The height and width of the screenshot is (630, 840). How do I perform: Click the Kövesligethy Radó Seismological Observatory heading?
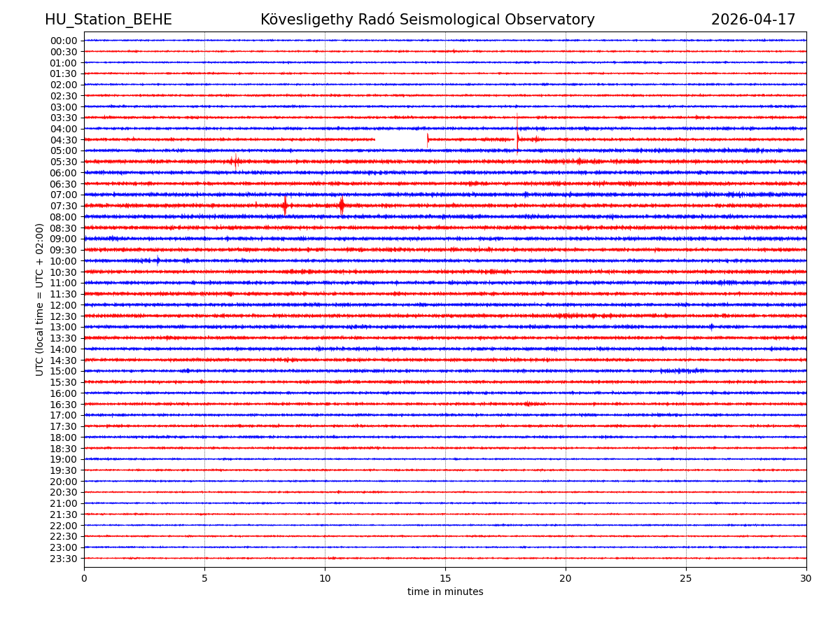[427, 20]
